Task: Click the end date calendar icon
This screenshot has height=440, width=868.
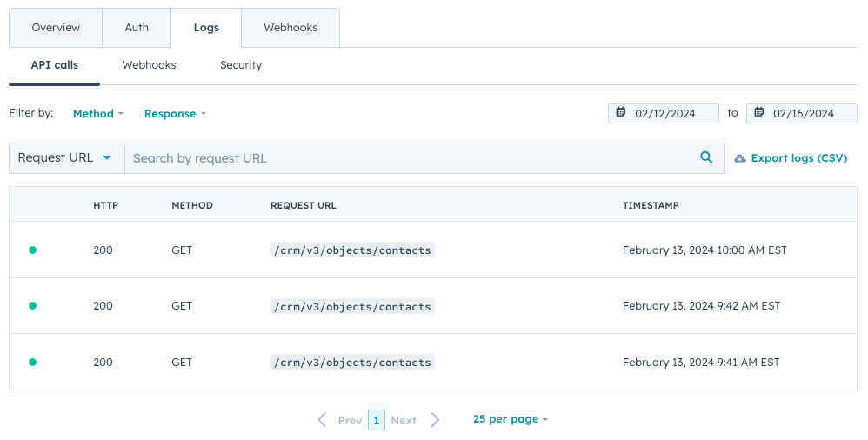Action: coord(759,113)
